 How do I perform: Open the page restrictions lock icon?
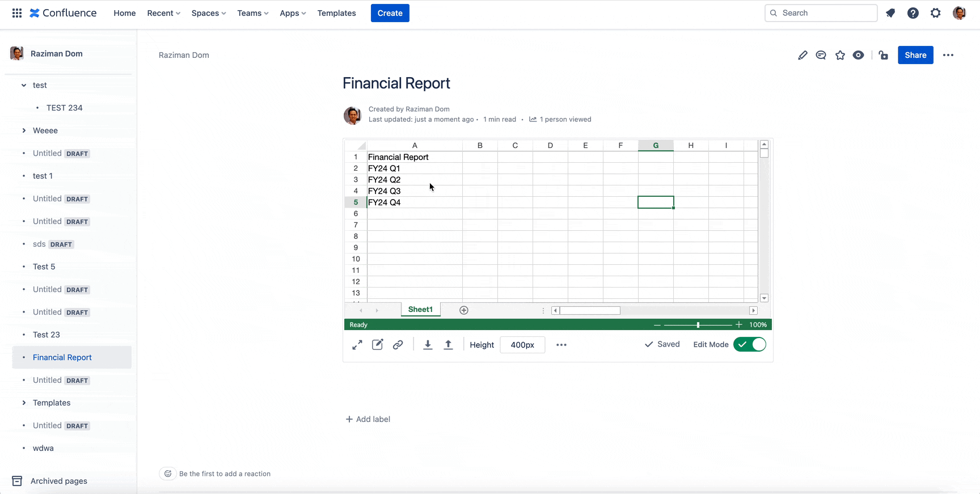pyautogui.click(x=883, y=55)
